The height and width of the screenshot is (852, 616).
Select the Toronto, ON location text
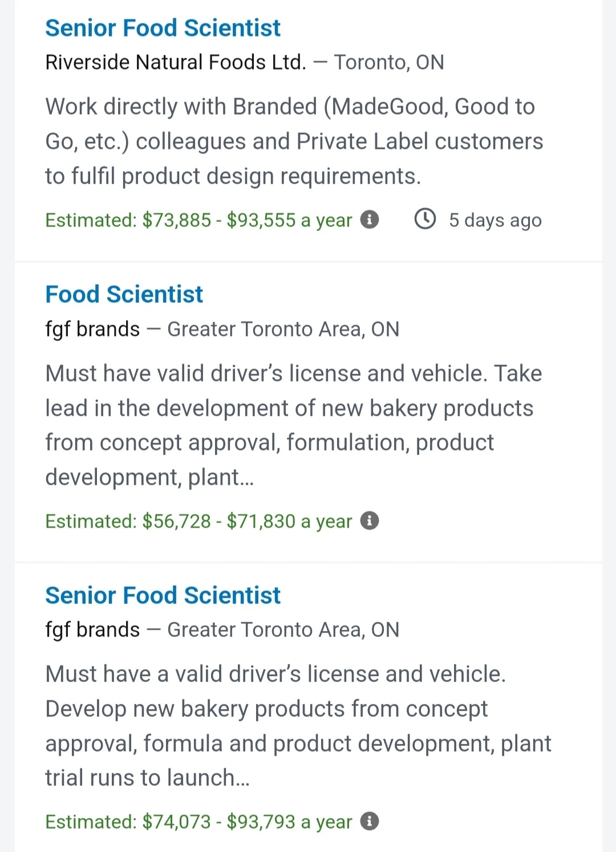[x=389, y=62]
